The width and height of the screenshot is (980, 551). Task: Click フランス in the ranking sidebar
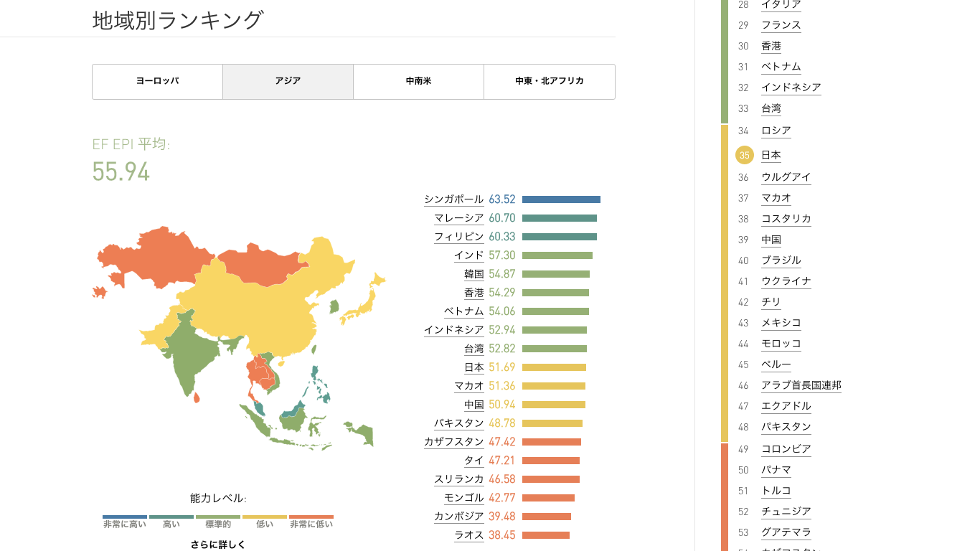click(x=781, y=25)
